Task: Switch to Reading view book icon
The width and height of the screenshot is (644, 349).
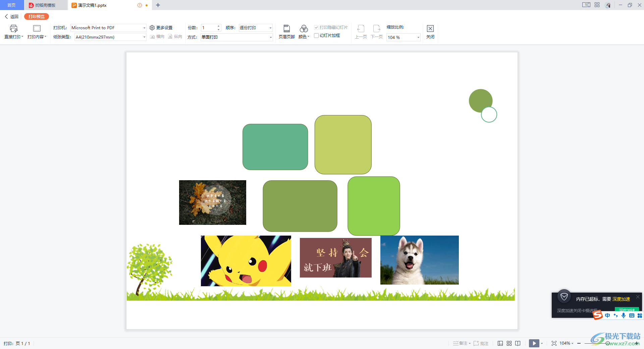Action: pyautogui.click(x=518, y=343)
